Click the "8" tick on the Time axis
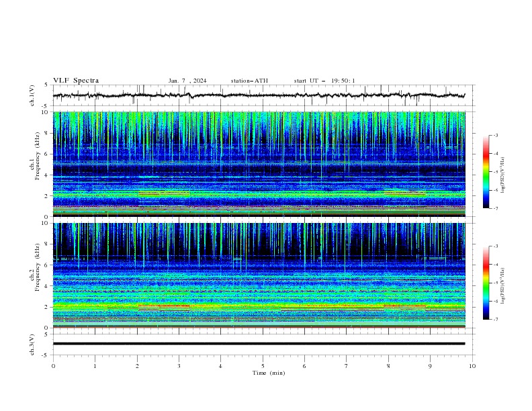The width and height of the screenshot is (532, 411). (x=388, y=366)
